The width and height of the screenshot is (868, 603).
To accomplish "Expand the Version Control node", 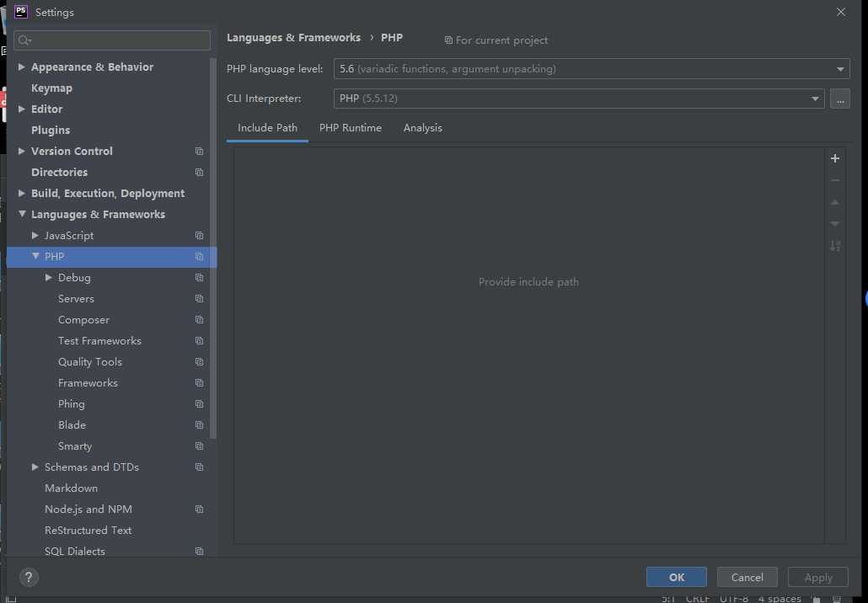I will (x=22, y=151).
